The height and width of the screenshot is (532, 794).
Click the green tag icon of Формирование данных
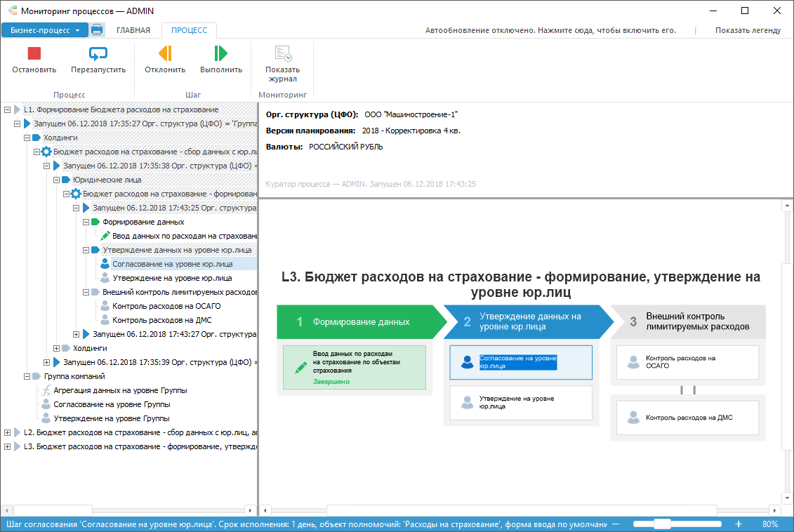[x=95, y=222]
